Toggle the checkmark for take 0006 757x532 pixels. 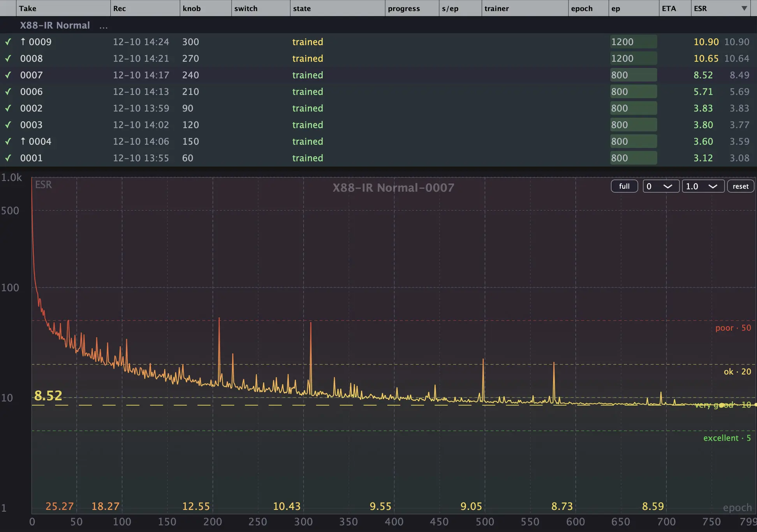pos(8,91)
